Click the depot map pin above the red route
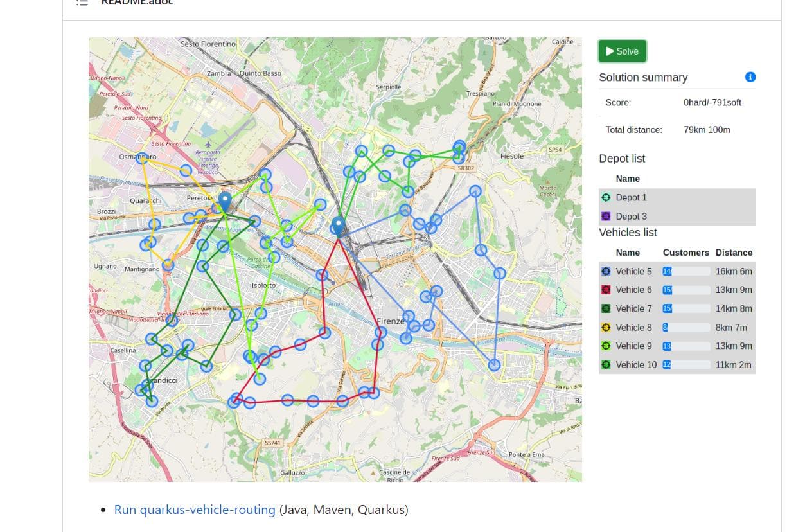This screenshot has width=796, height=532. coord(339,227)
